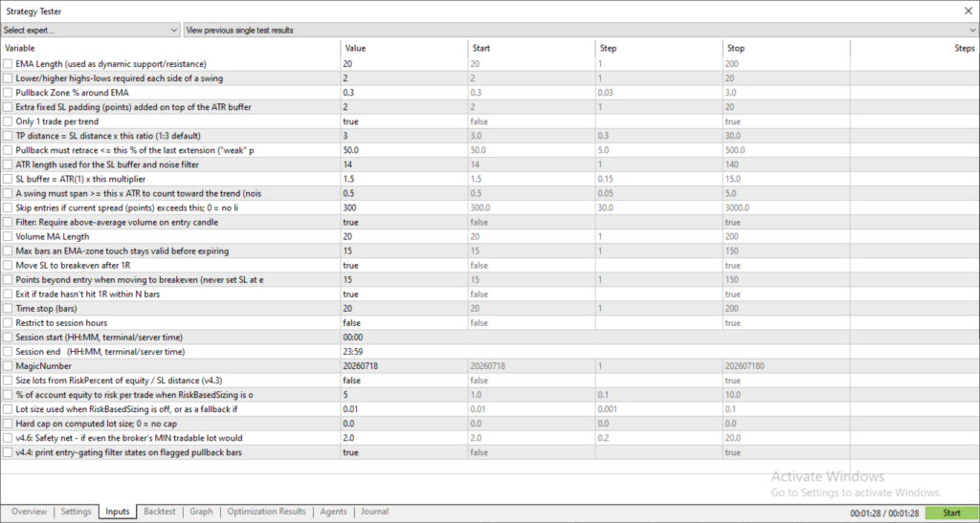Select the Lower/higher highs-lows row label
Image resolution: width=980 pixels, height=523 pixels.
(x=119, y=78)
